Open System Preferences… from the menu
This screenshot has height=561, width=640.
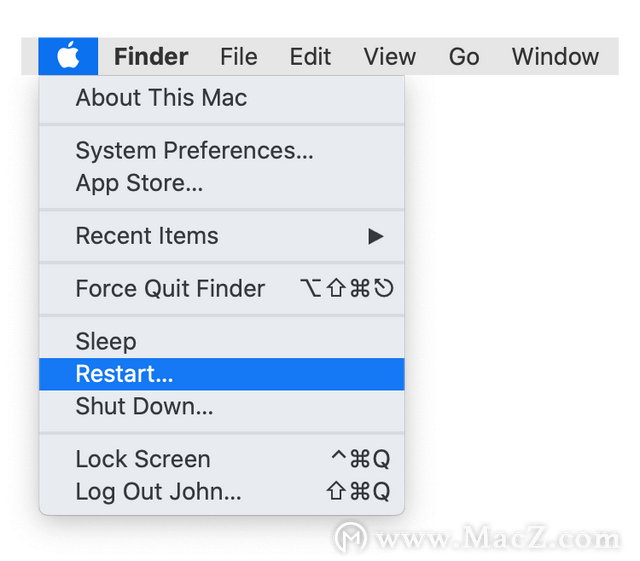click(x=222, y=151)
